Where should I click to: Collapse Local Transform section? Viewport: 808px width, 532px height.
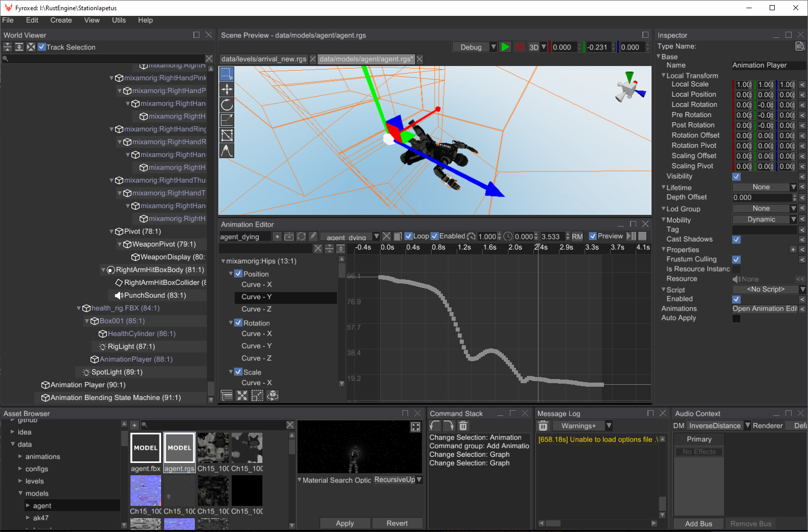pyautogui.click(x=664, y=75)
